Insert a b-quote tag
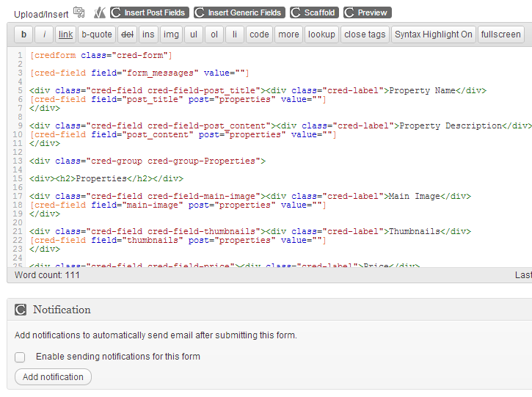 [96, 34]
